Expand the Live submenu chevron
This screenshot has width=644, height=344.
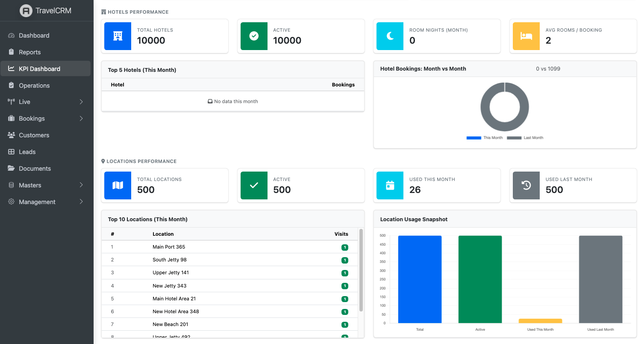tap(81, 102)
